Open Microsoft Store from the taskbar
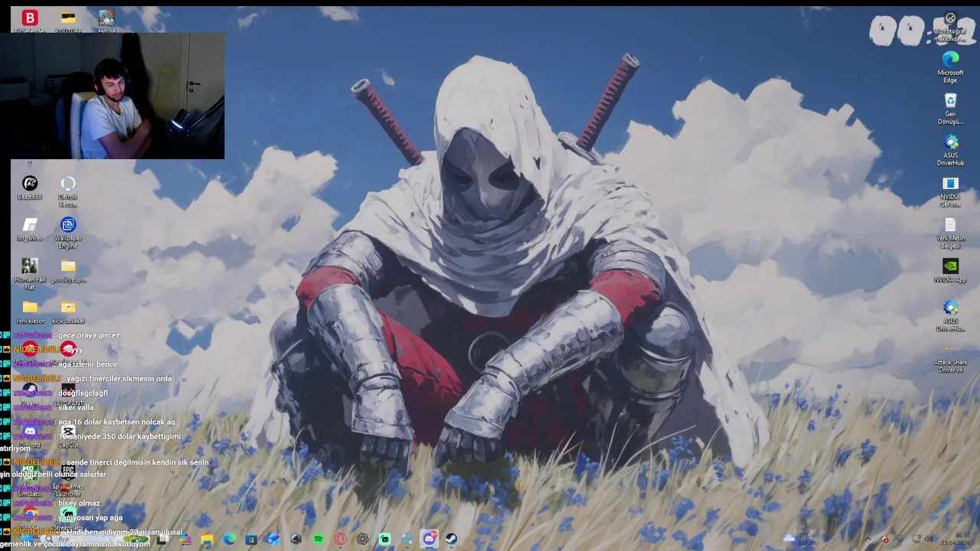The width and height of the screenshot is (980, 551). pyautogui.click(x=251, y=540)
